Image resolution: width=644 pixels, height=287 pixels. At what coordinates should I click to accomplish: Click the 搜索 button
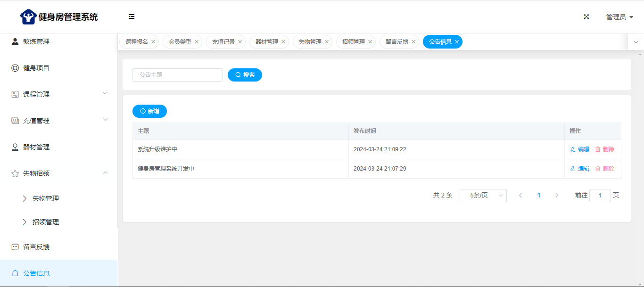coord(245,75)
